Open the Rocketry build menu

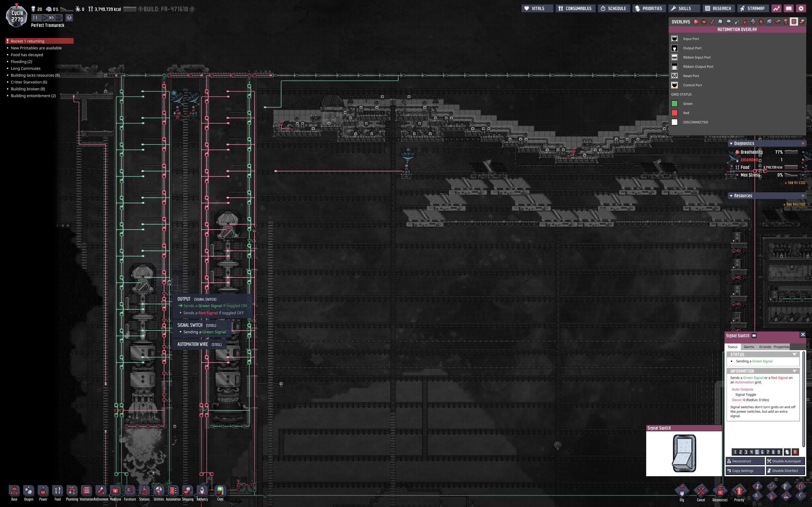(202, 491)
